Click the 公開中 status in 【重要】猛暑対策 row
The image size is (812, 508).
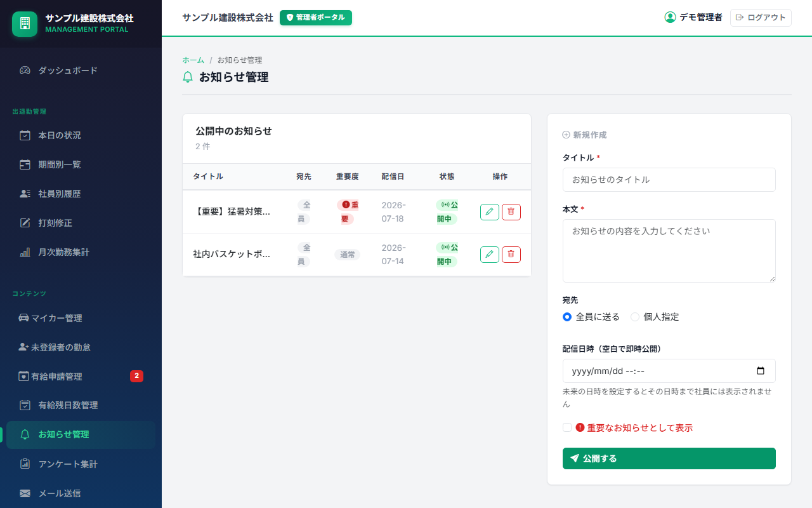(447, 211)
